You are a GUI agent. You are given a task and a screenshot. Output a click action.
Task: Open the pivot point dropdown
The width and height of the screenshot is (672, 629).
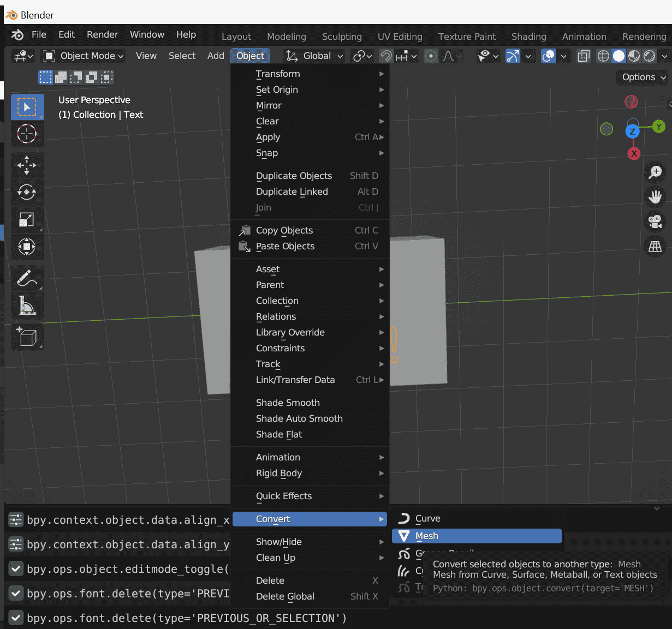coord(362,56)
